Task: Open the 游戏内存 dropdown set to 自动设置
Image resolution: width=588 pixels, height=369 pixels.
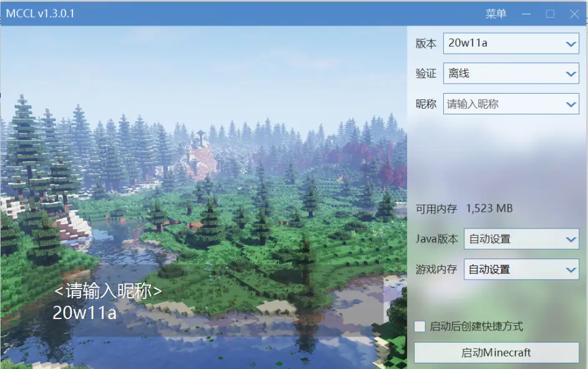Action: point(521,269)
